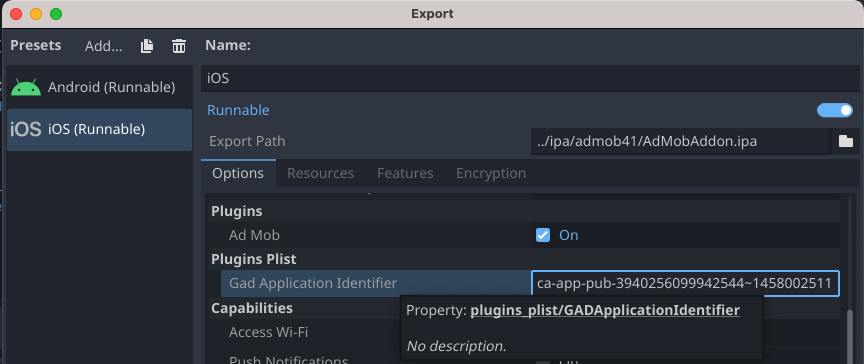Click the Plugins section header
The image size is (864, 364).
coord(237,211)
